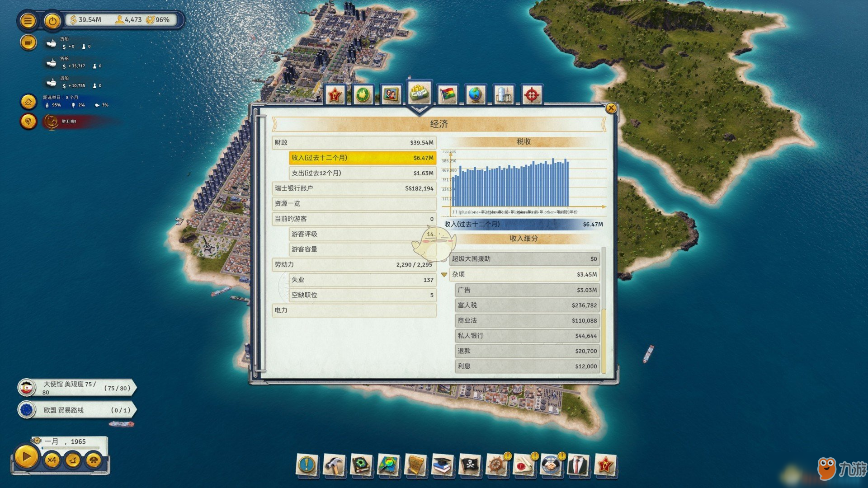Image resolution: width=868 pixels, height=488 pixels.
Task: Select the money stack economy tab
Action: click(419, 93)
